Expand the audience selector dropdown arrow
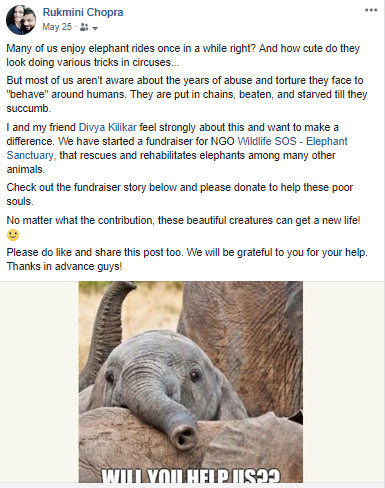The width and height of the screenshot is (385, 488). point(95,28)
